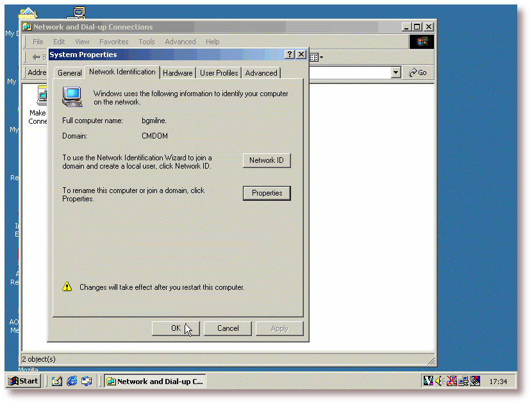
Task: Expand the address bar dropdown arrow
Action: (x=395, y=72)
